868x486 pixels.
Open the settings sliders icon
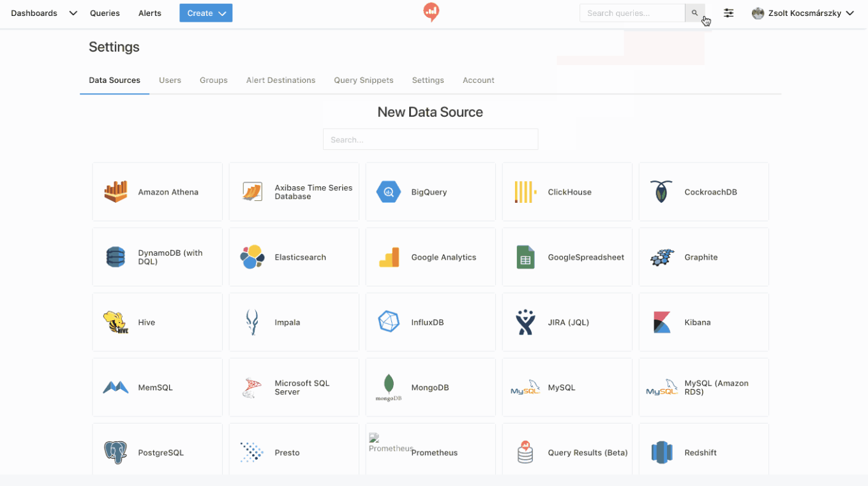[728, 13]
